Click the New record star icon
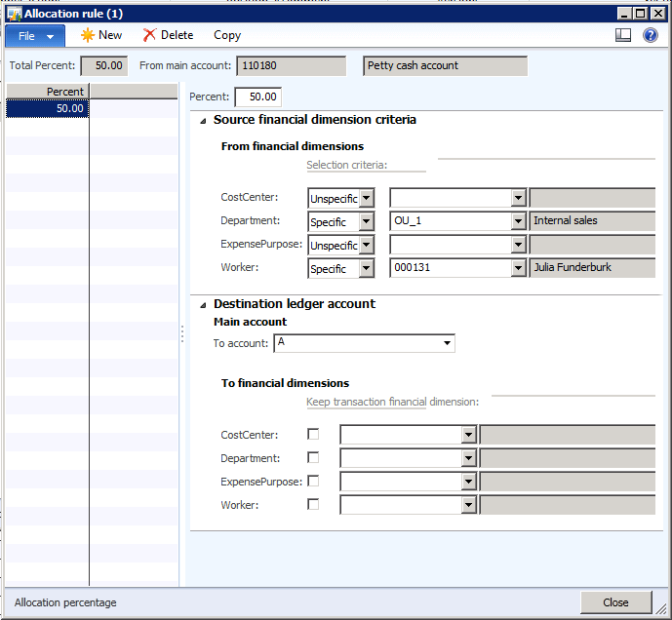672x620 pixels. [x=88, y=35]
